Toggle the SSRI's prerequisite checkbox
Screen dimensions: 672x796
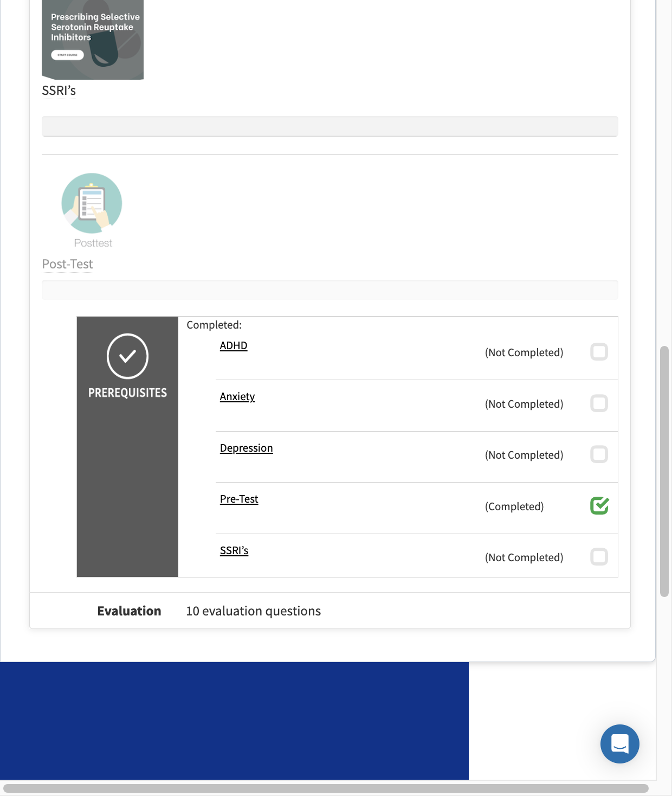coord(599,557)
